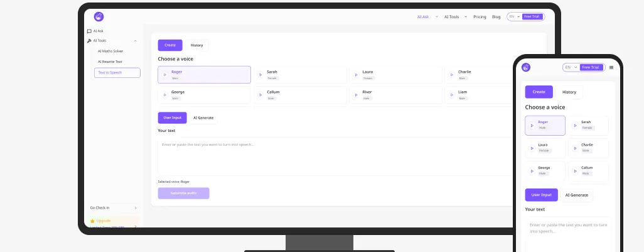Play the Callum voice preview on the phone
Image resolution: width=644 pixels, height=252 pixels.
pos(575,171)
